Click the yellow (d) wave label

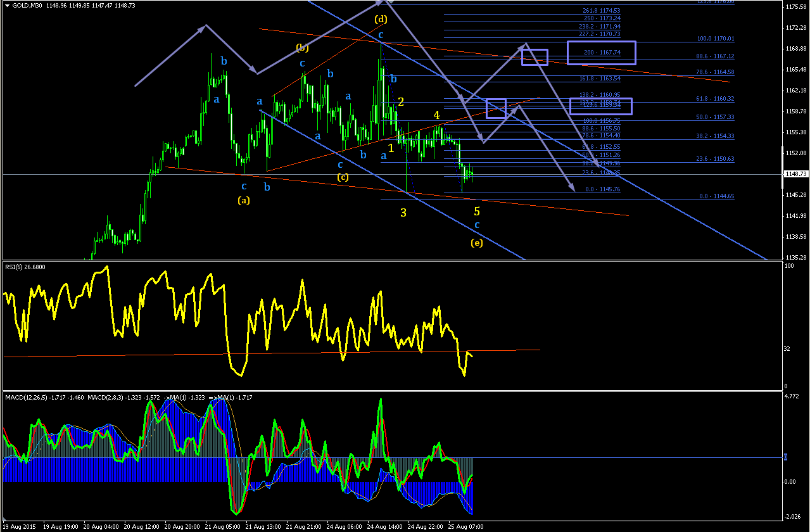381,19
